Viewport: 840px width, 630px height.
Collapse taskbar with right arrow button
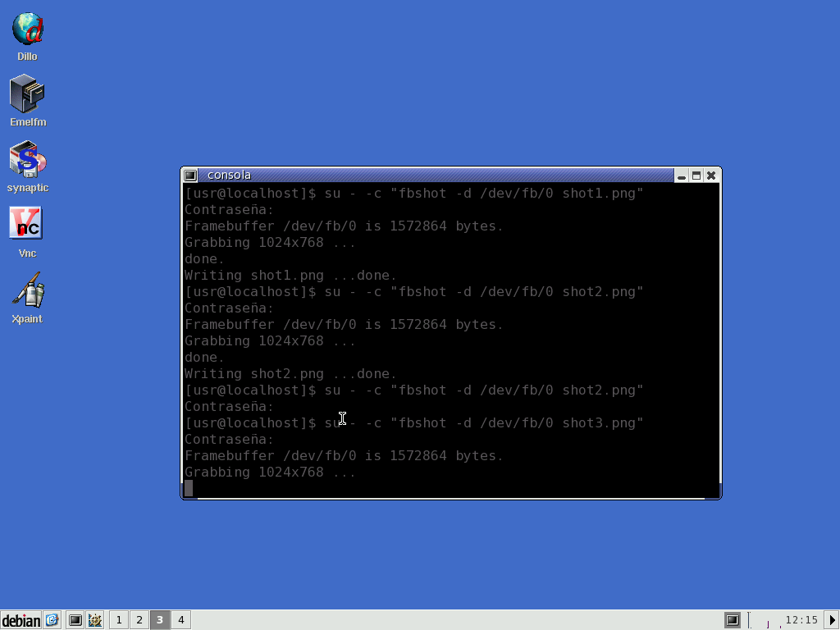coord(832,620)
